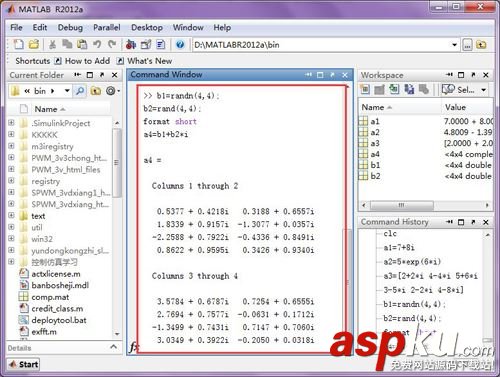Click the Current Folder up-directory icon
This screenshot has width=500, height=377.
96,91
